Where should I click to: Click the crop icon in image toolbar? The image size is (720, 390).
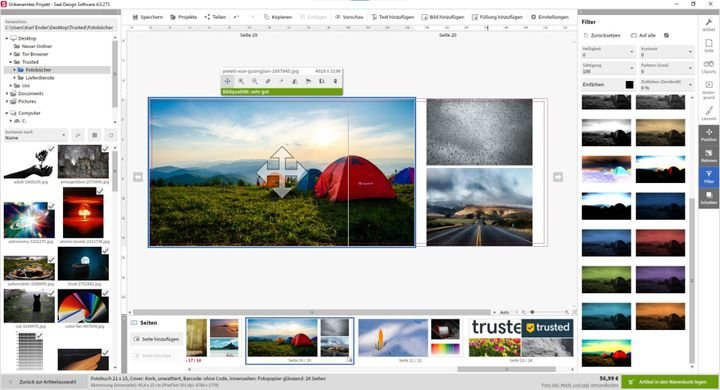(322, 81)
